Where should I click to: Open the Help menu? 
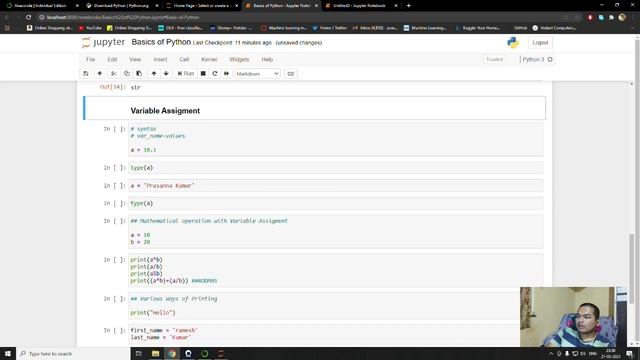(267, 59)
